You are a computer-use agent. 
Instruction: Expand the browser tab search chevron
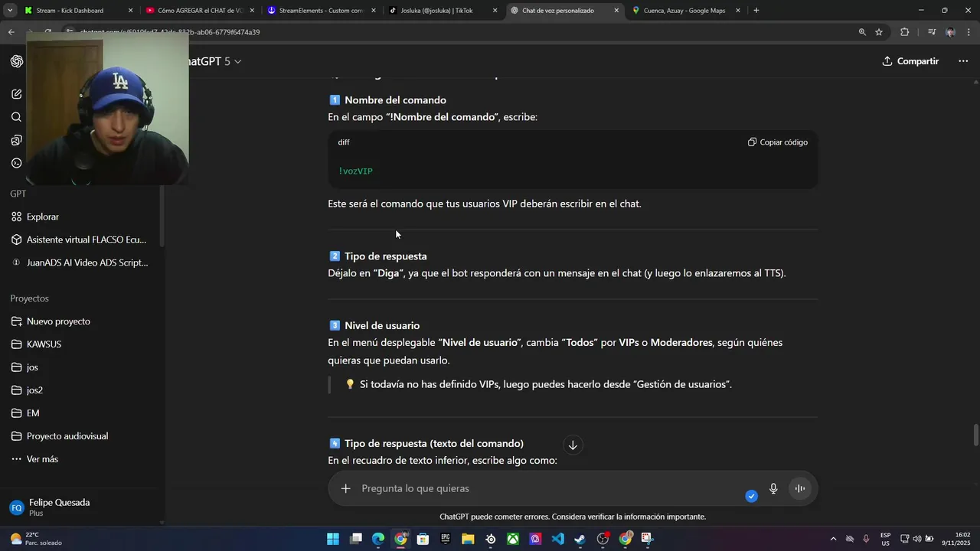[11, 11]
